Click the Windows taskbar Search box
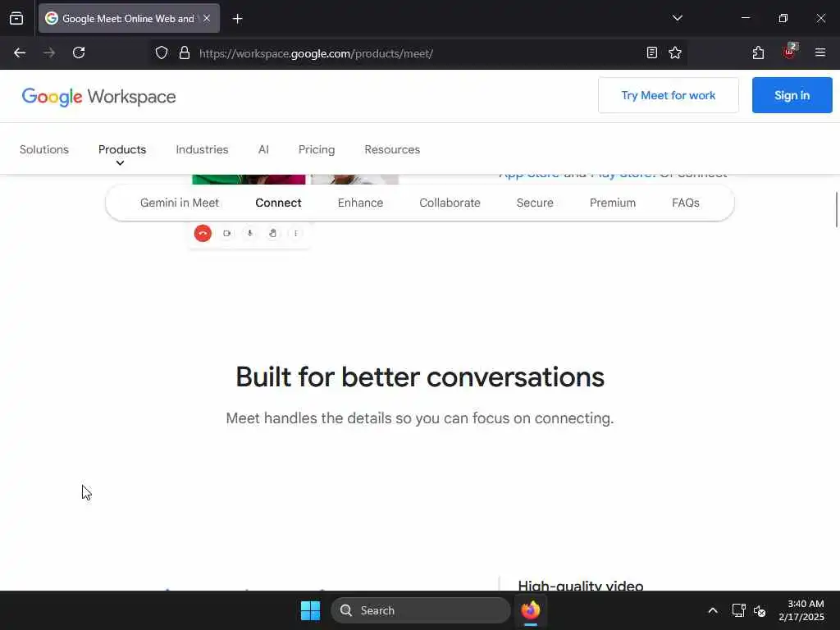Viewport: 840px width, 630px height. click(x=421, y=610)
